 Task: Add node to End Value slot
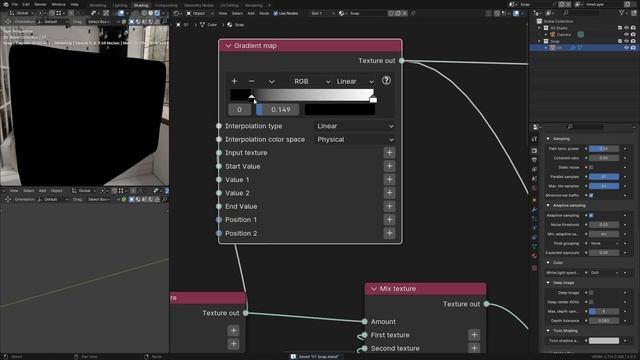[389, 206]
